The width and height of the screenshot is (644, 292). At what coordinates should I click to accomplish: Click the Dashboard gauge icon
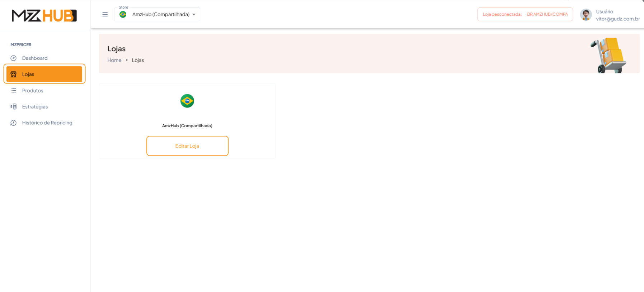(x=14, y=58)
